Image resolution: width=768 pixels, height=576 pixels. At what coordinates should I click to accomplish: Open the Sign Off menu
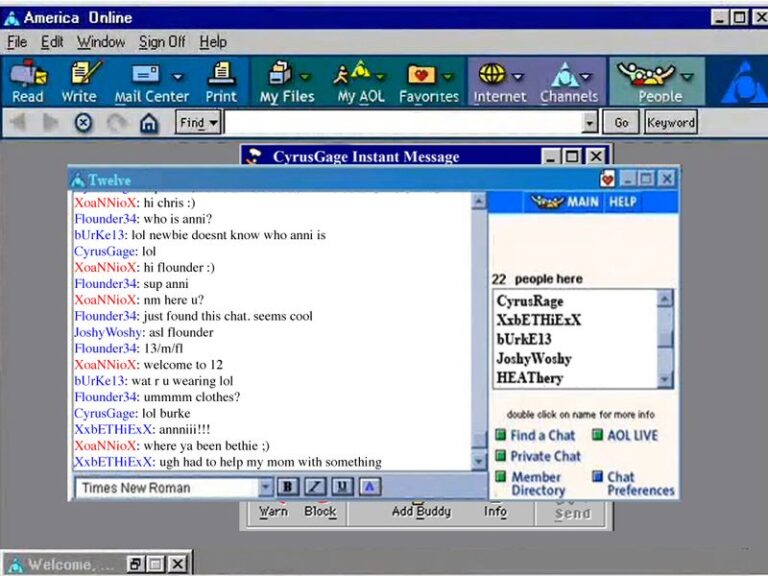(x=162, y=42)
